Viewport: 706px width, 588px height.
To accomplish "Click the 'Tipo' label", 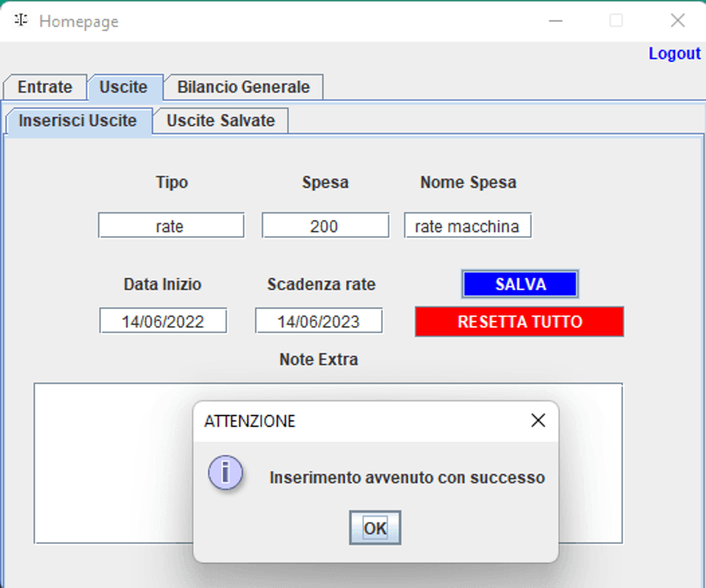I will [x=172, y=183].
